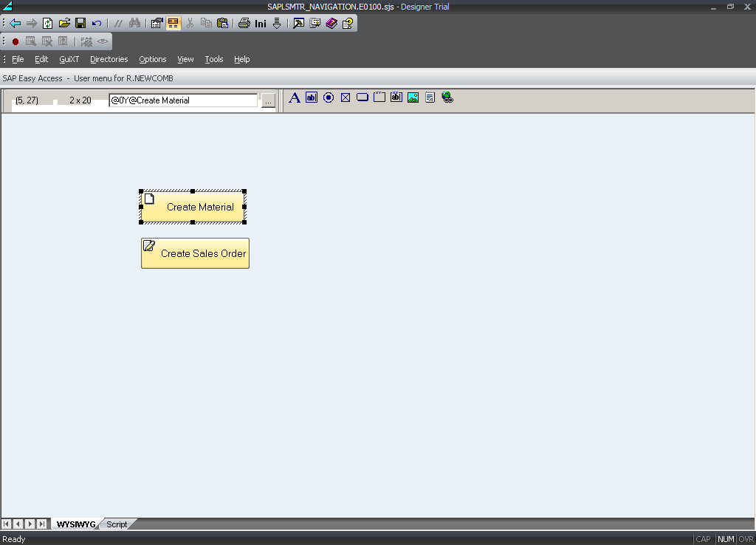Click the Create Sales Order button
756x545 pixels.
point(195,253)
